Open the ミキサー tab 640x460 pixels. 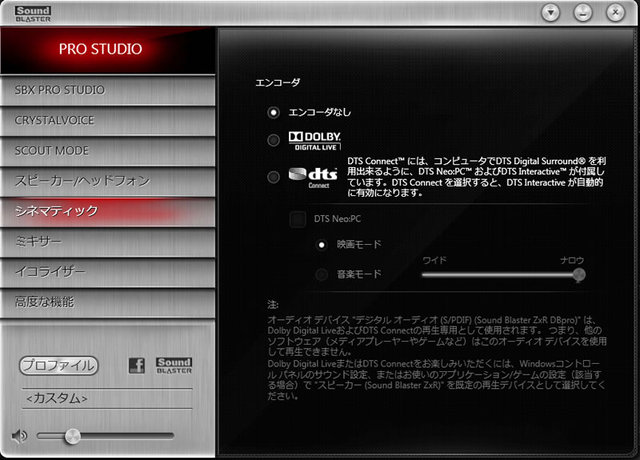coord(108,242)
